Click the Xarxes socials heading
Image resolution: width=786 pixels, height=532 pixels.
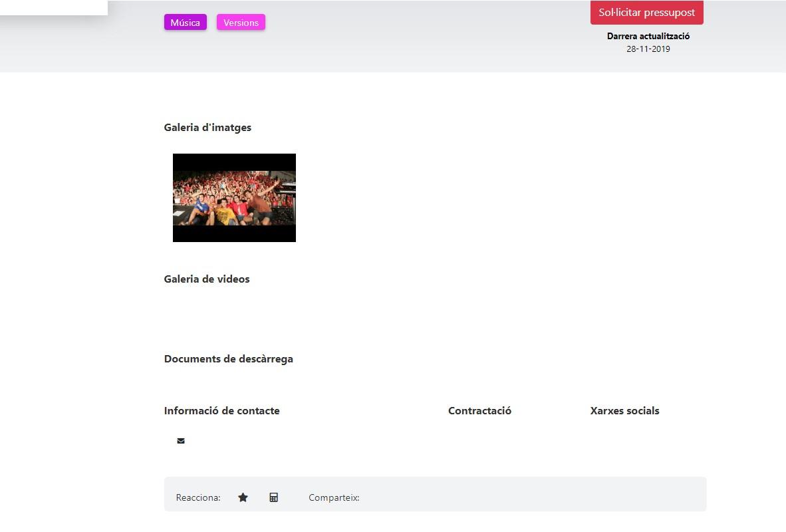(624, 411)
